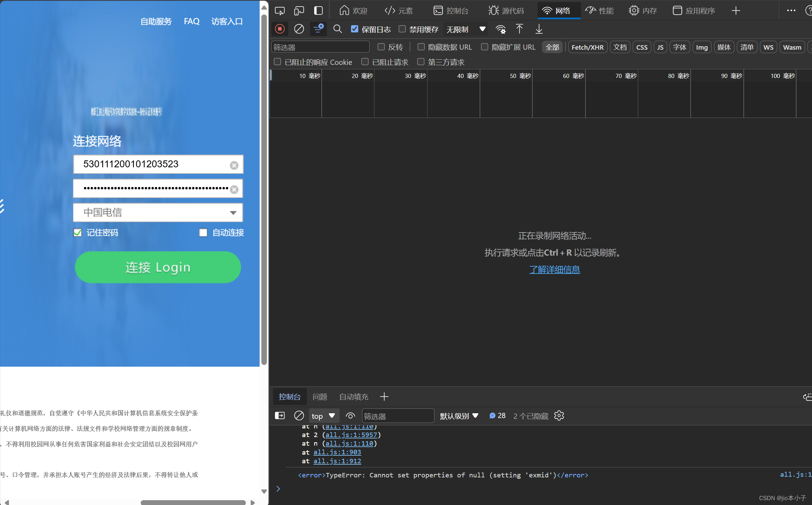Click the import HAR upload arrow
This screenshot has width=812, height=505.
[519, 29]
